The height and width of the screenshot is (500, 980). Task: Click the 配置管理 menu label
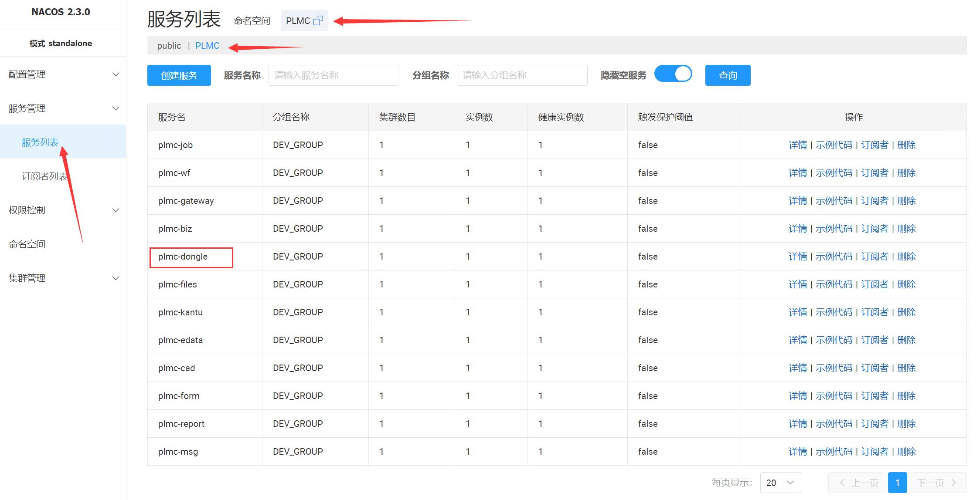click(27, 74)
